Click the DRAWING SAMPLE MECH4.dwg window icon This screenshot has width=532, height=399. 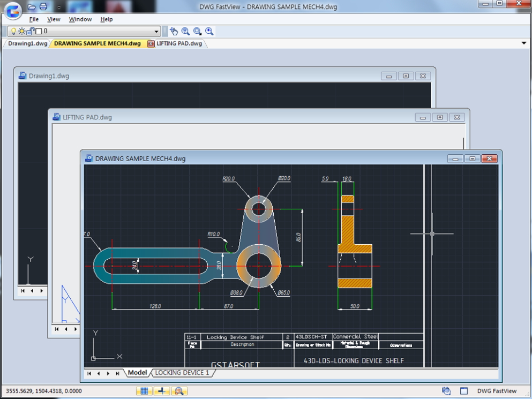coord(89,159)
